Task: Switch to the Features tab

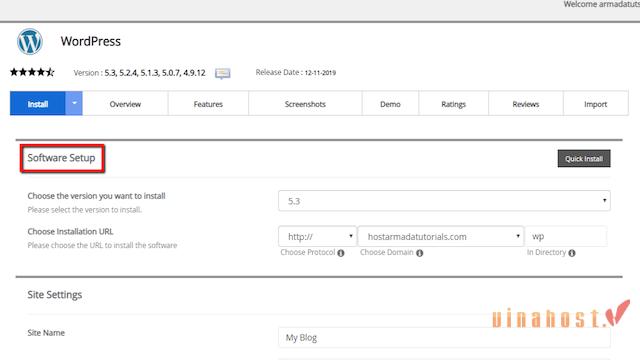Action: (x=208, y=104)
